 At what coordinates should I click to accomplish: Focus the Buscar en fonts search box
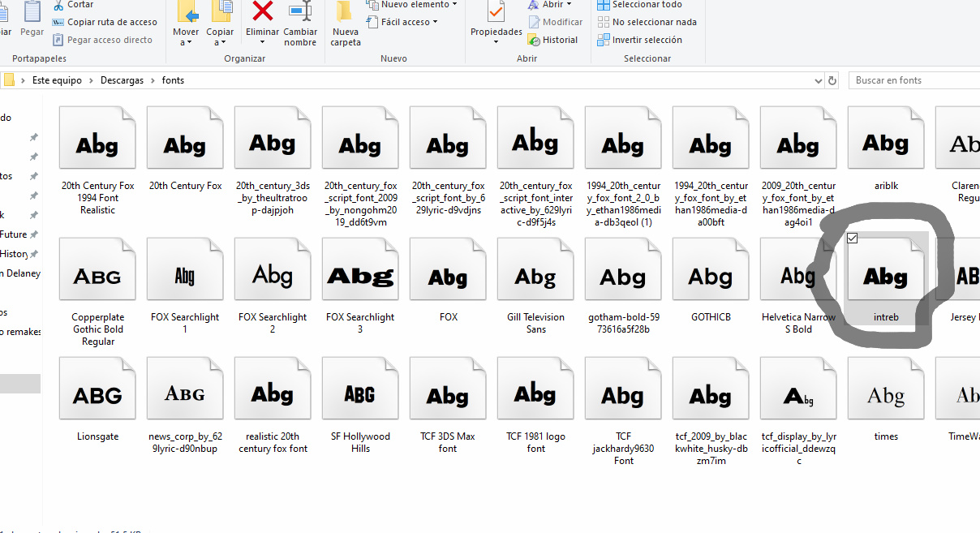pyautogui.click(x=913, y=80)
